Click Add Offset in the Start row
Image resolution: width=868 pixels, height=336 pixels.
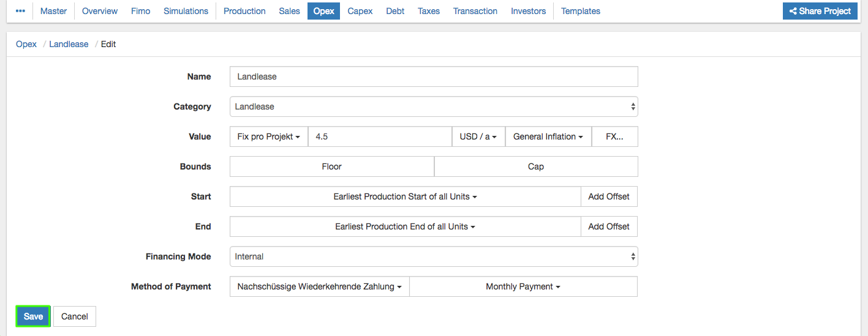(x=608, y=196)
